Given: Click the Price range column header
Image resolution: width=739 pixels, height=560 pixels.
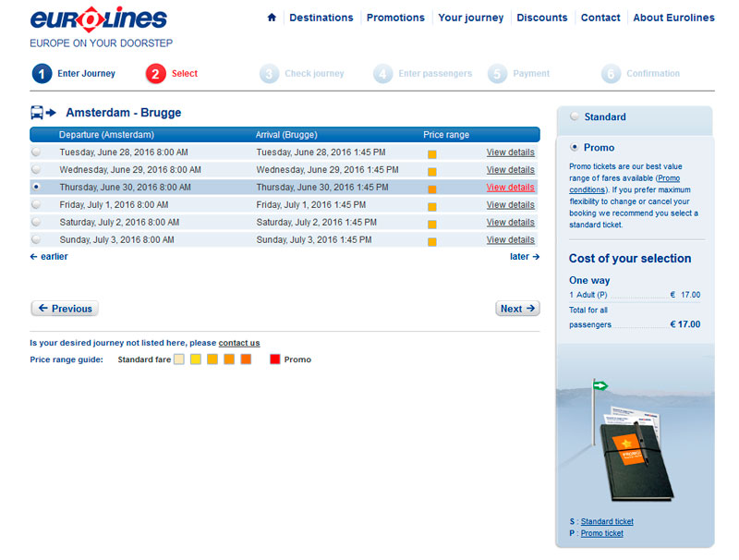Looking at the screenshot, I should coord(446,134).
